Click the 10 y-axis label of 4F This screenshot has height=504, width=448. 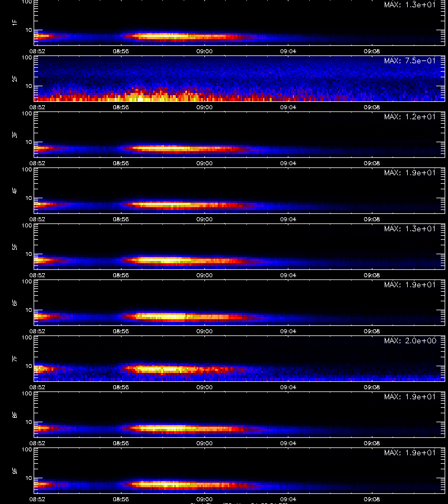[x=29, y=198]
